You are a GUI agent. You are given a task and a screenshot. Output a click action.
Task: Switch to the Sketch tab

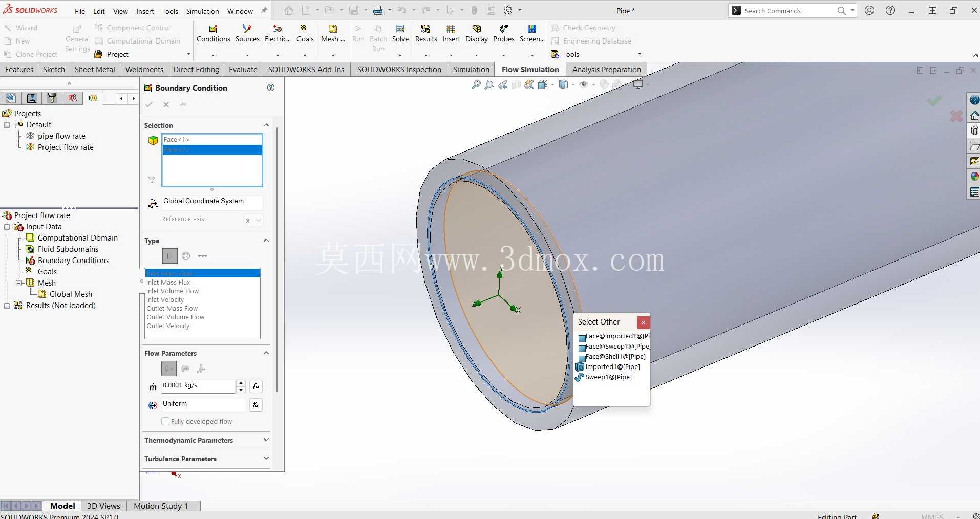54,70
